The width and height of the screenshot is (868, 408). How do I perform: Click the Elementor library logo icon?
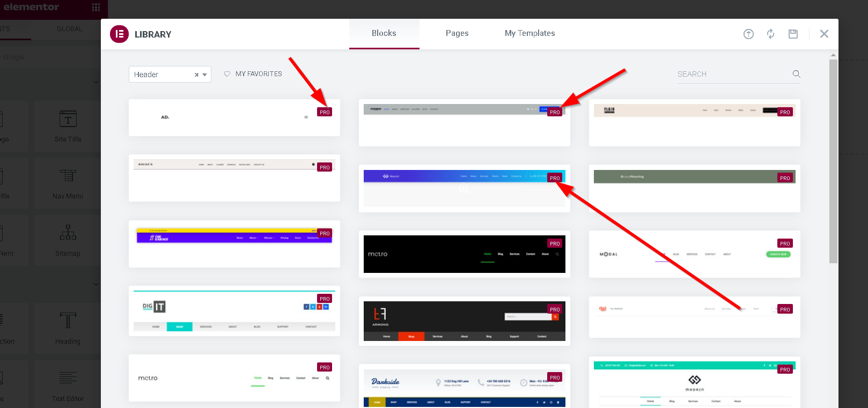(119, 34)
